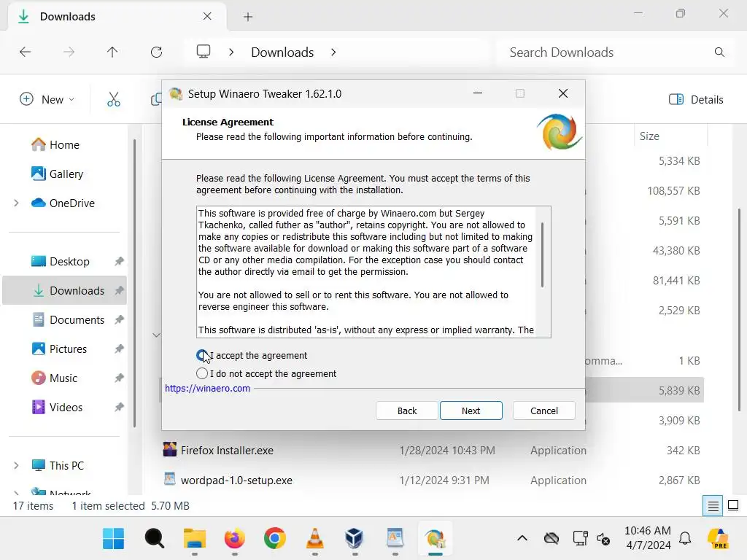This screenshot has width=747, height=560.
Task: Open VLC media player from taskbar
Action: 314,539
